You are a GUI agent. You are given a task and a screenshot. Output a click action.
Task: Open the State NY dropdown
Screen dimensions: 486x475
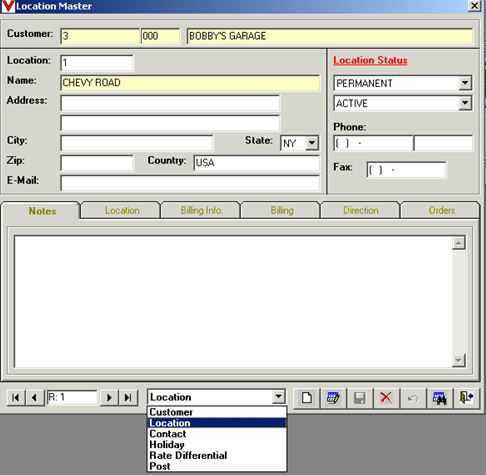pyautogui.click(x=312, y=143)
